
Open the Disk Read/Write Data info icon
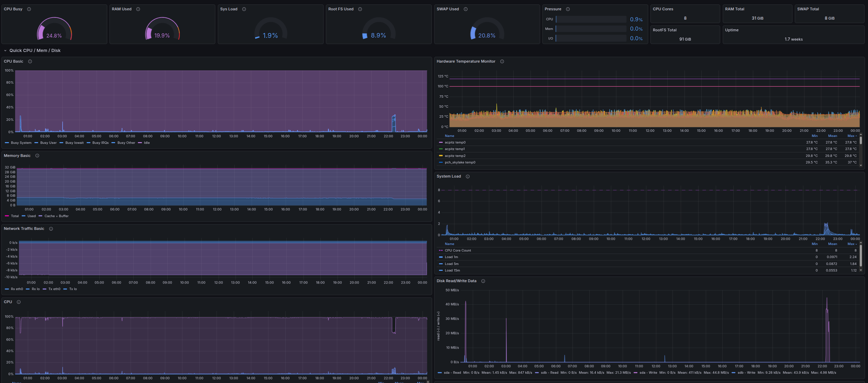[x=483, y=281]
